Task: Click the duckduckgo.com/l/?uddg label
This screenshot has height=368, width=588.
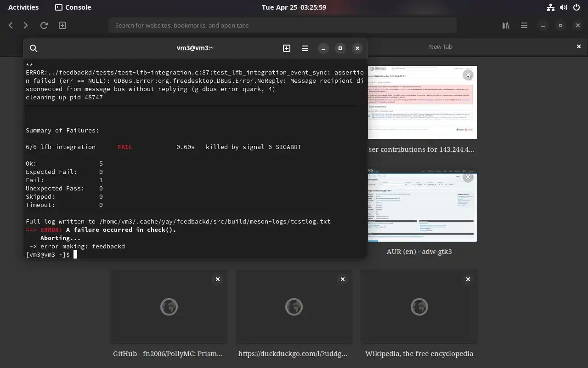Action: [293, 354]
